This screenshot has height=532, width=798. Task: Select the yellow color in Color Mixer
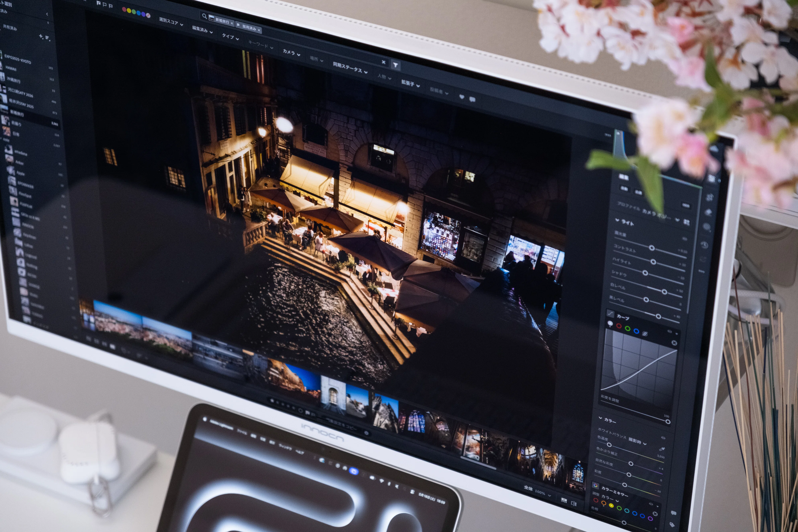tap(611, 505)
